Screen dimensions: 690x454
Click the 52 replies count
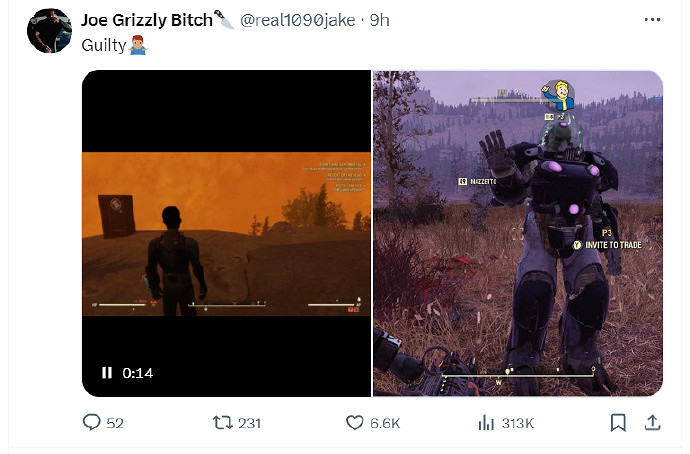point(115,423)
